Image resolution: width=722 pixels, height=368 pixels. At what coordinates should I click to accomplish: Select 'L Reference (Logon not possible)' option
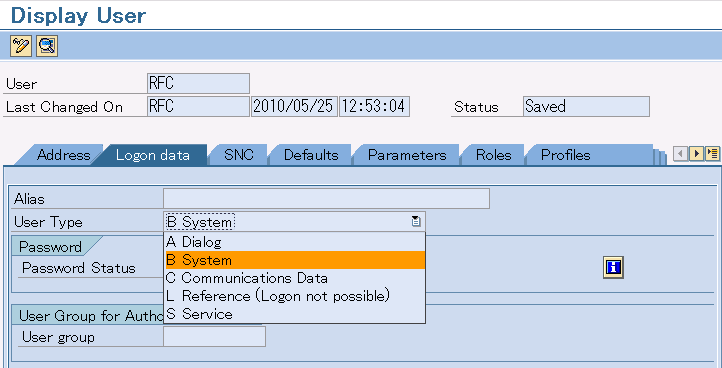point(295,296)
